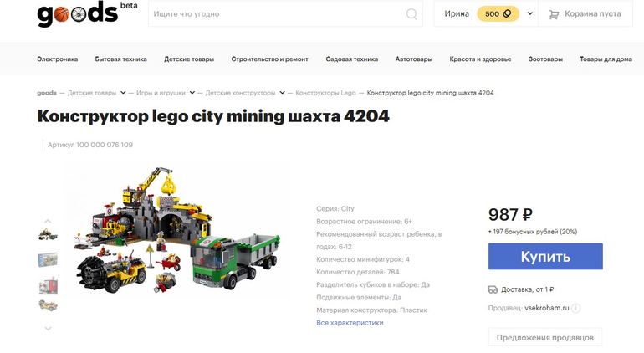Open the Зоотовары category menu

(x=545, y=59)
